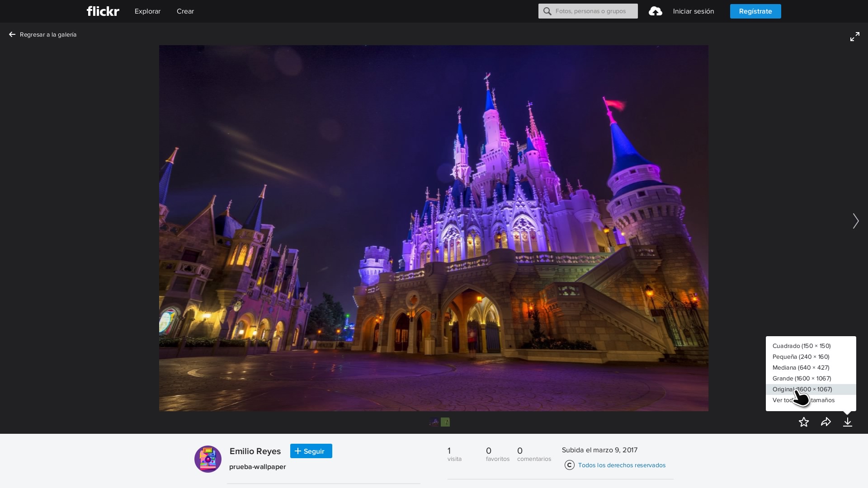Select the green thumbnail in the filmstrip
Viewport: 868px width, 488px height.
tap(445, 422)
